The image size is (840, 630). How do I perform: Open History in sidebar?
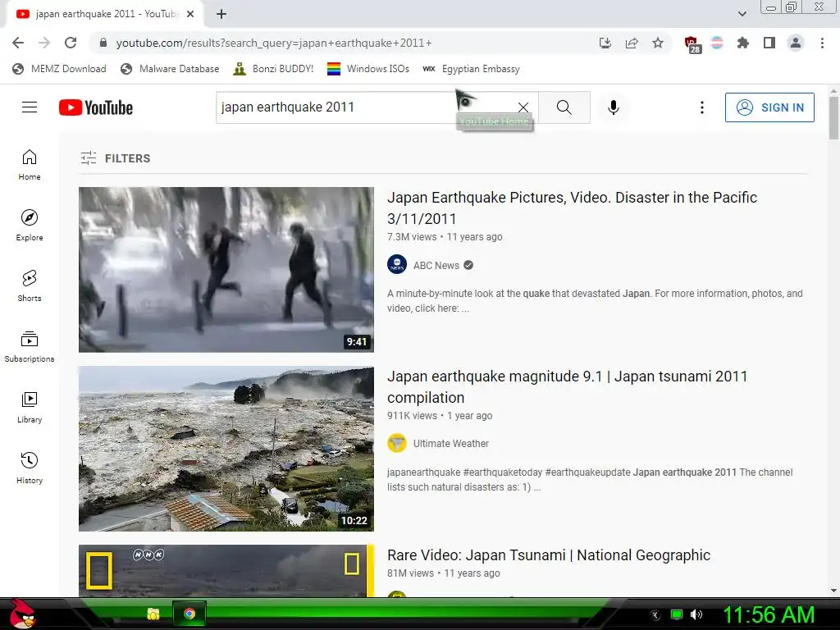(x=30, y=468)
